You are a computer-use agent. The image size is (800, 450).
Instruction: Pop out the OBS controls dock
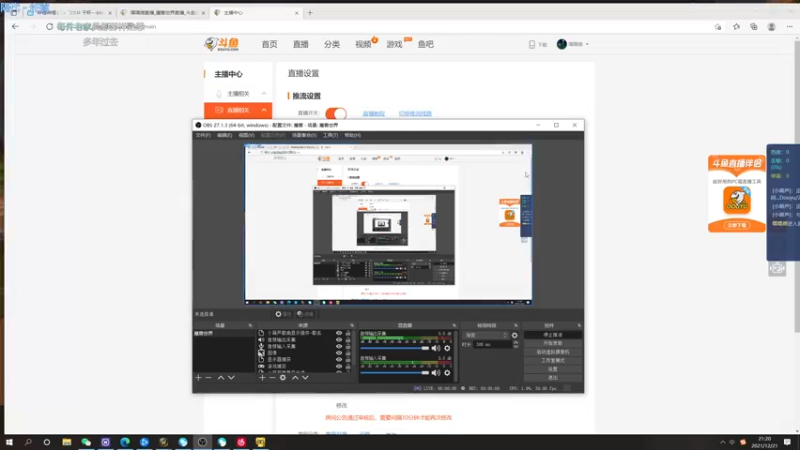[x=579, y=326]
